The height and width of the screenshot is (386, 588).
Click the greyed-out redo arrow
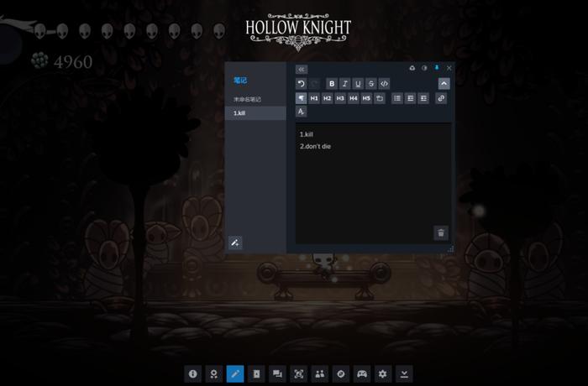click(314, 84)
